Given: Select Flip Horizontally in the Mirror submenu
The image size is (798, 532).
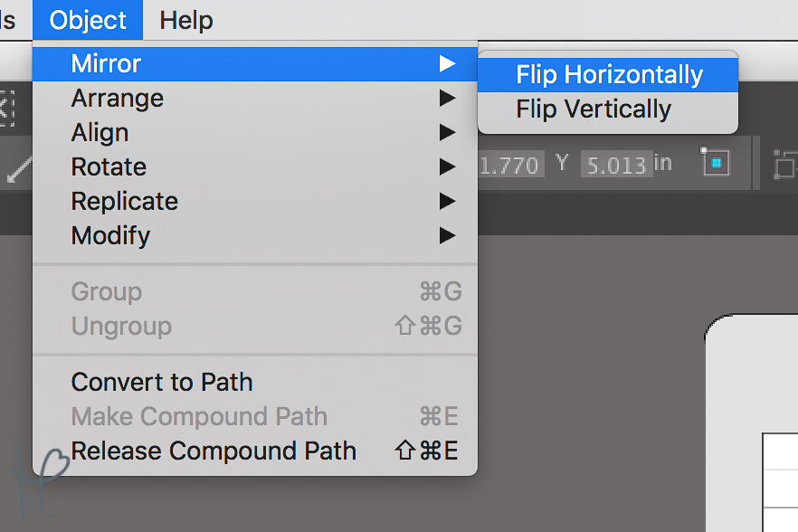Looking at the screenshot, I should [608, 75].
